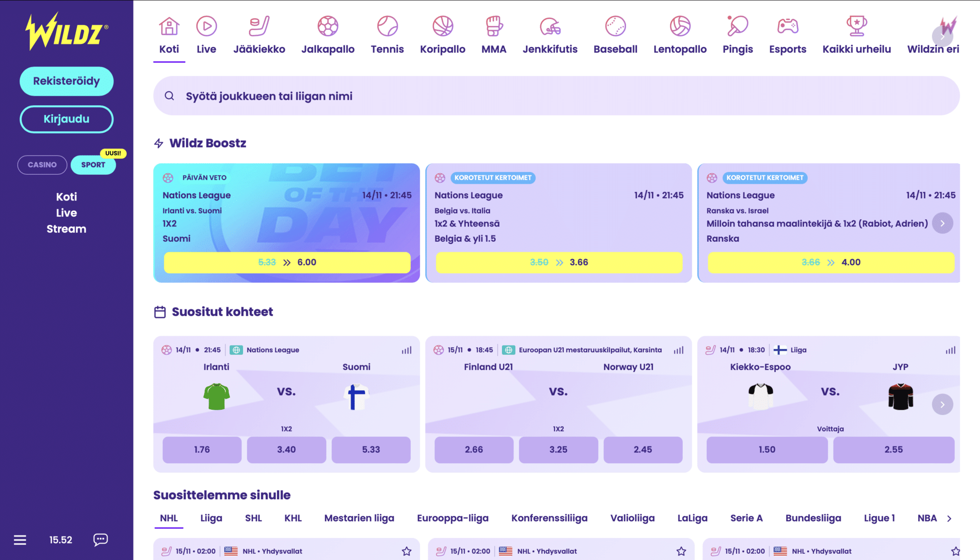Image resolution: width=980 pixels, height=560 pixels.
Task: Focus the team or league search field
Action: point(556,96)
